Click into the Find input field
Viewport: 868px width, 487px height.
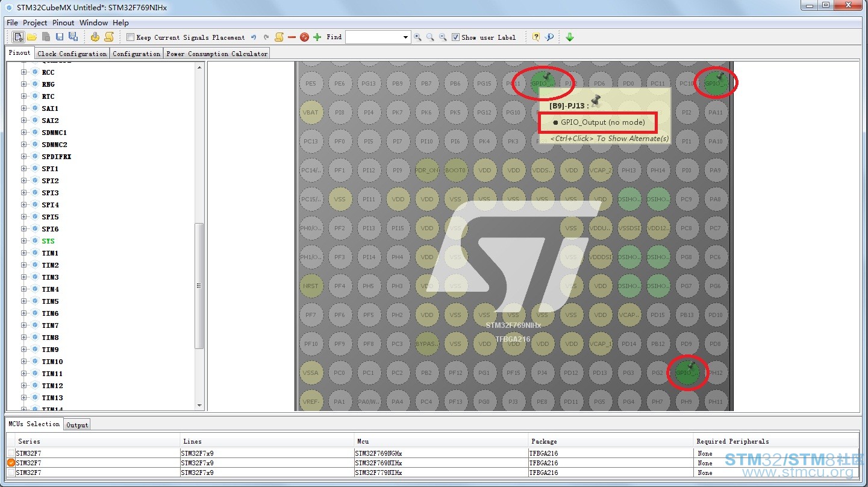coord(373,37)
